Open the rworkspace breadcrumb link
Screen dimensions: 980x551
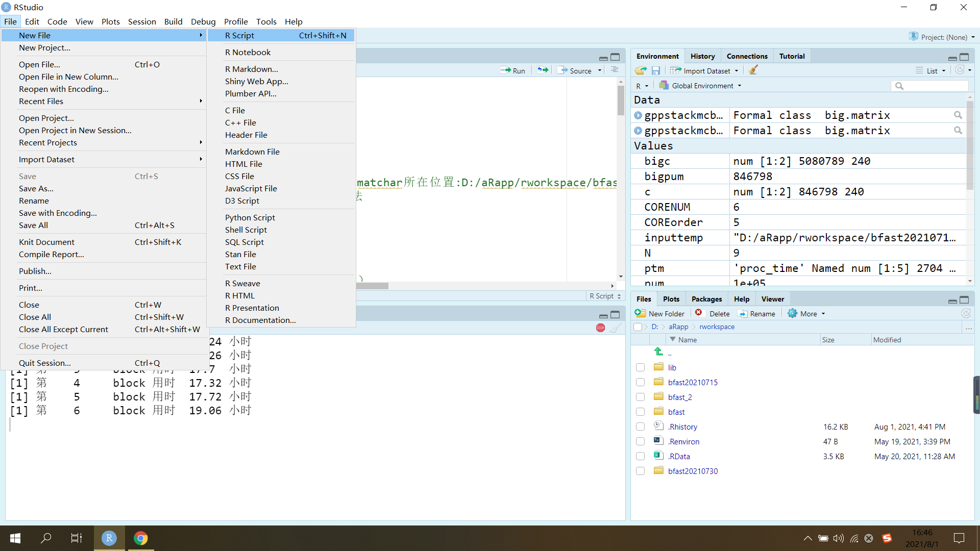click(717, 327)
